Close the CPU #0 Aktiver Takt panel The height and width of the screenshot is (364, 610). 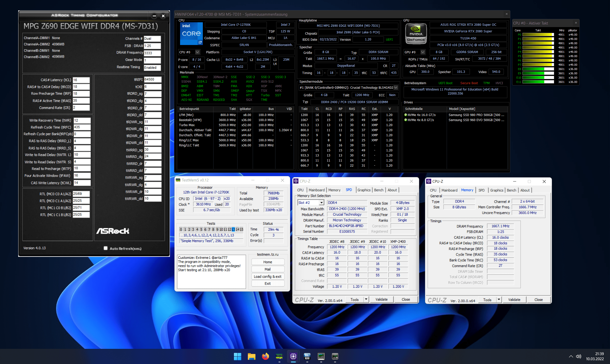click(576, 23)
